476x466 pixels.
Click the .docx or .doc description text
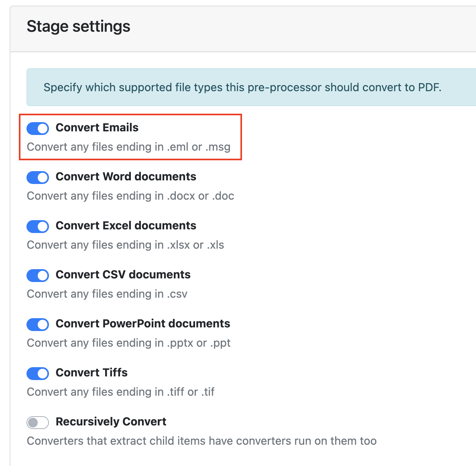[130, 196]
